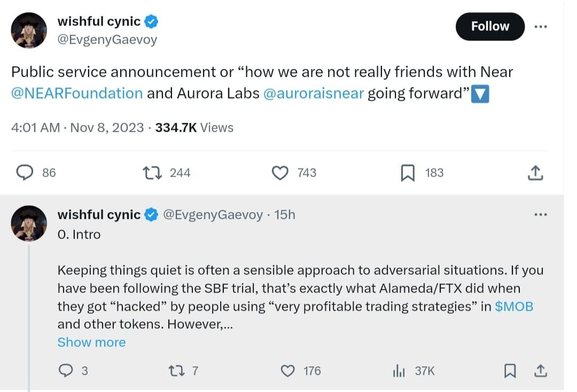Screen dimensions: 577x392
Task: Follow the wishful cynic account
Action: pos(490,27)
